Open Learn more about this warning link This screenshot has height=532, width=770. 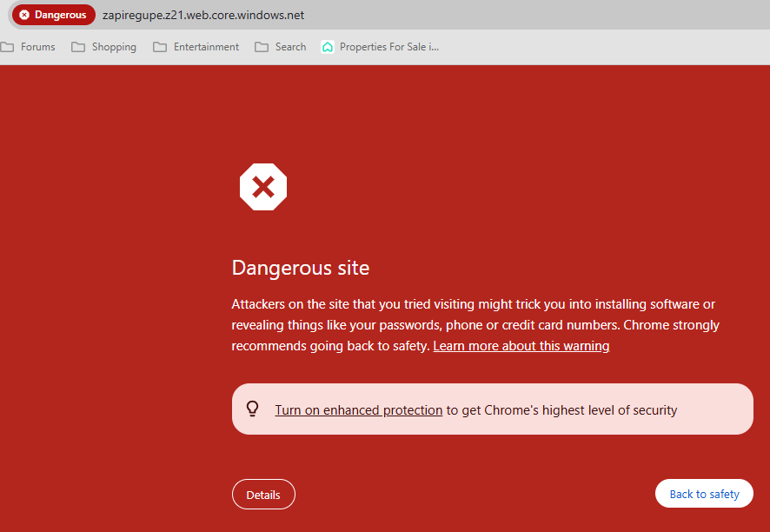521,346
